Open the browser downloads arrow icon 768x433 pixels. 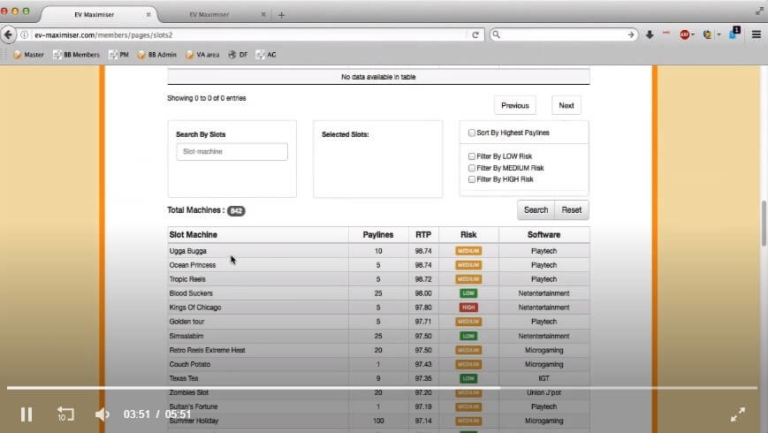[x=649, y=34]
